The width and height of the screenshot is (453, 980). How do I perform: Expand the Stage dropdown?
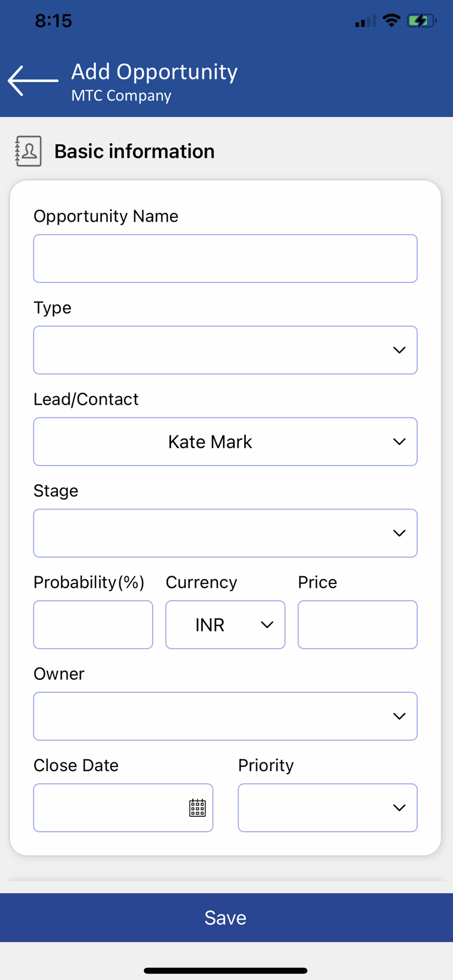[x=225, y=533]
